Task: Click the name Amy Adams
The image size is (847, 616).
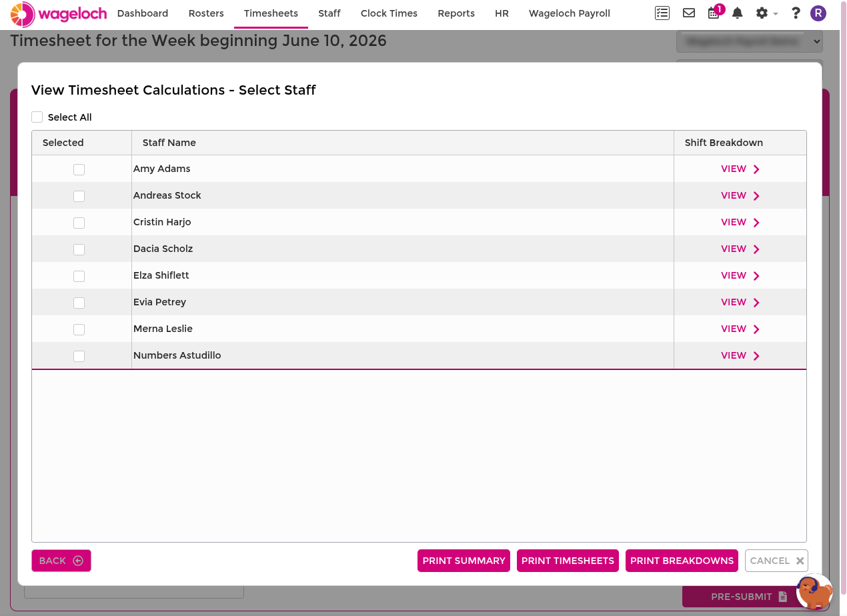Action: pyautogui.click(x=162, y=169)
